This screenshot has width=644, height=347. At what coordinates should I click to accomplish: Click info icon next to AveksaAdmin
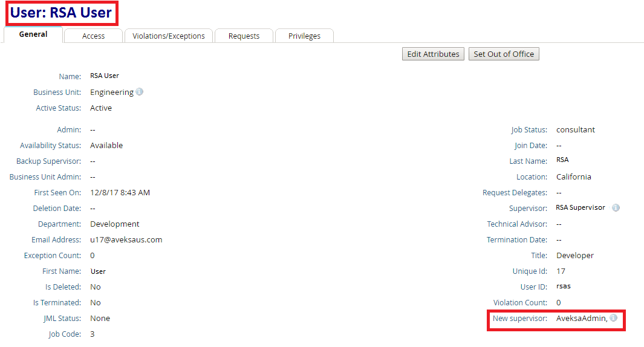point(614,318)
